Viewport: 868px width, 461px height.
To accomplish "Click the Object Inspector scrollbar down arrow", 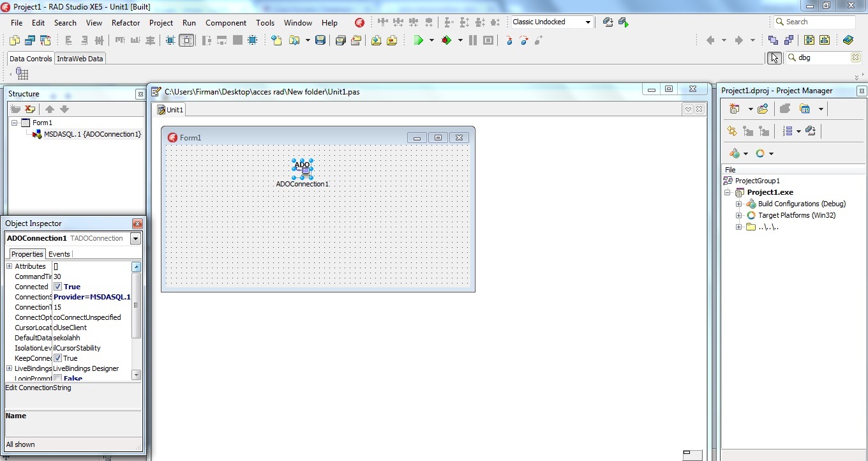I will tap(136, 375).
